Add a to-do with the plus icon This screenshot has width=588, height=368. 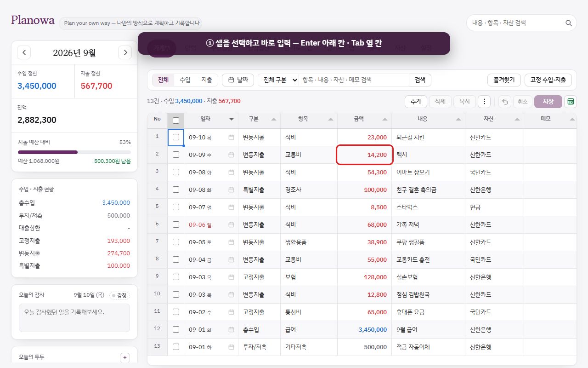click(124, 358)
